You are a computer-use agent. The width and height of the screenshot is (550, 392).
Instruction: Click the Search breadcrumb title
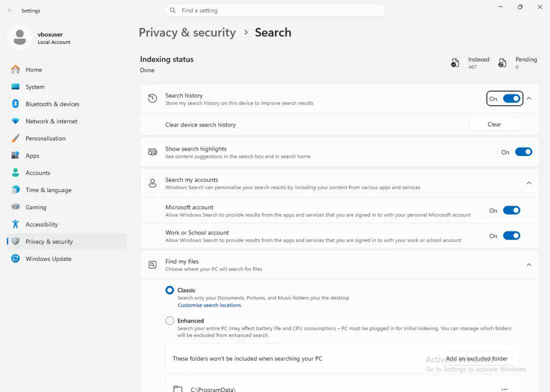(x=273, y=32)
